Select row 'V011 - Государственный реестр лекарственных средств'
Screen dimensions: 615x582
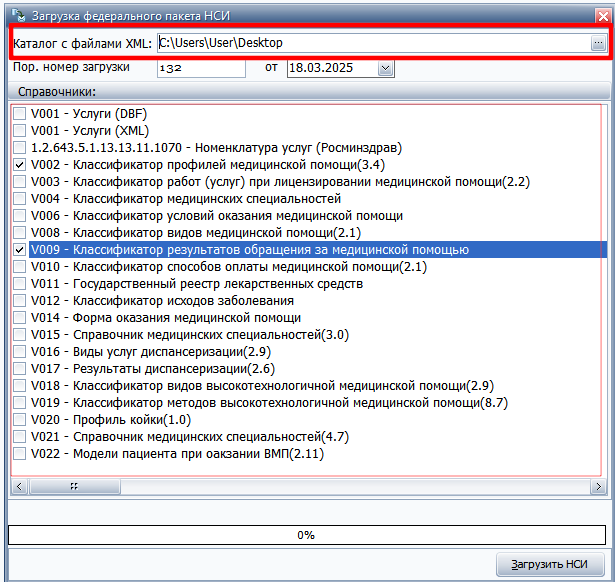[197, 284]
